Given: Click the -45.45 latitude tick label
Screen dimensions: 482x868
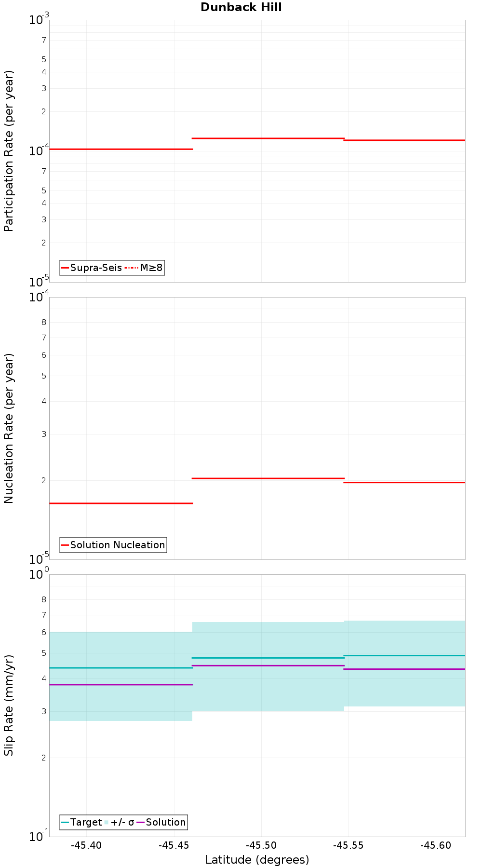Looking at the screenshot, I should [x=174, y=845].
